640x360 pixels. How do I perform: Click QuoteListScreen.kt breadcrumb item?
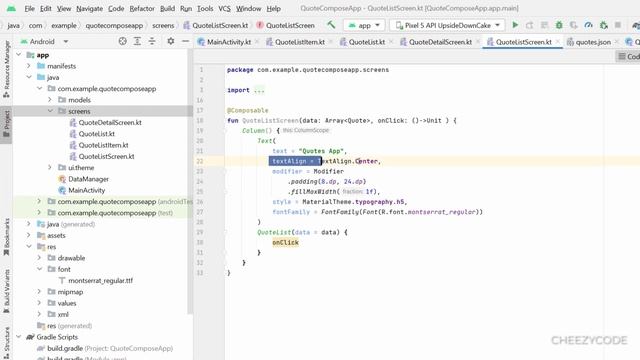pyautogui.click(x=216, y=25)
